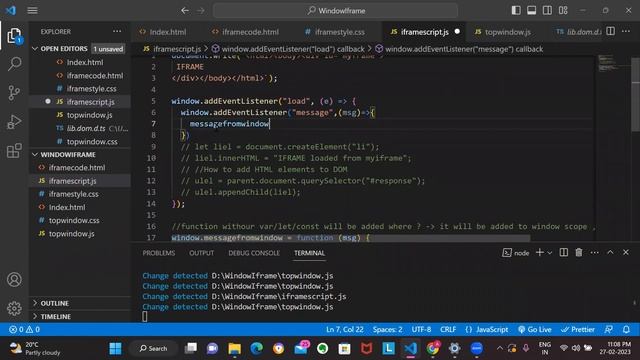This screenshot has width=640, height=360.
Task: Open the Explorer view in activity bar
Action: [x=14, y=36]
